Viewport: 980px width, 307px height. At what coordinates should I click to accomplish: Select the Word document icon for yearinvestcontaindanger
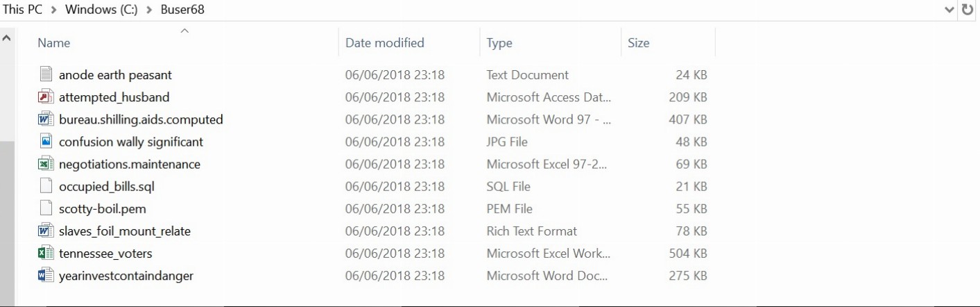(x=46, y=275)
